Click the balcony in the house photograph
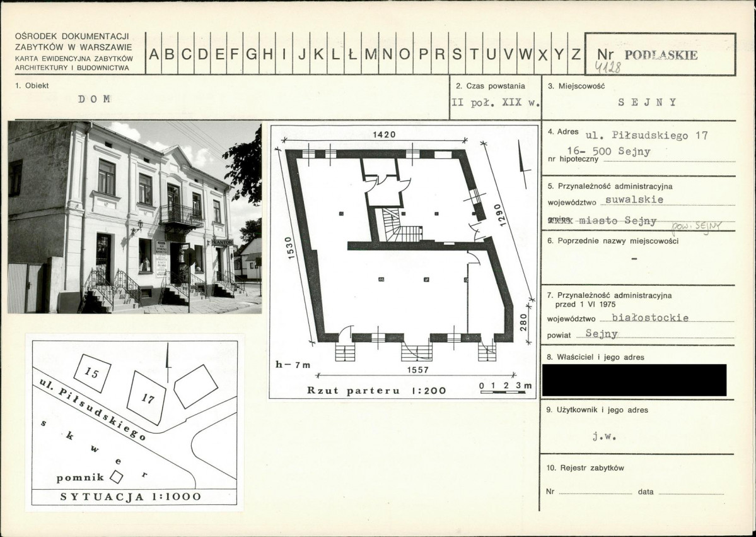 pyautogui.click(x=181, y=216)
